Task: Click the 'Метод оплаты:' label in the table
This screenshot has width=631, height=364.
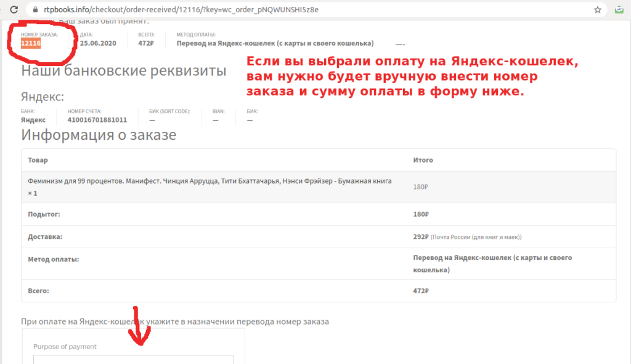Action: pyautogui.click(x=54, y=259)
